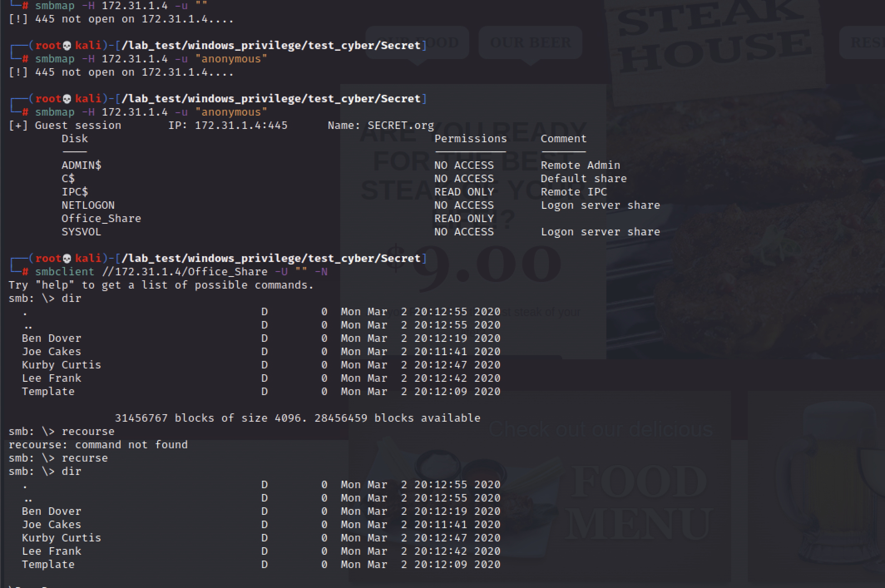
Task: Click the skull icon above the smbclient command
Action: [67, 259]
